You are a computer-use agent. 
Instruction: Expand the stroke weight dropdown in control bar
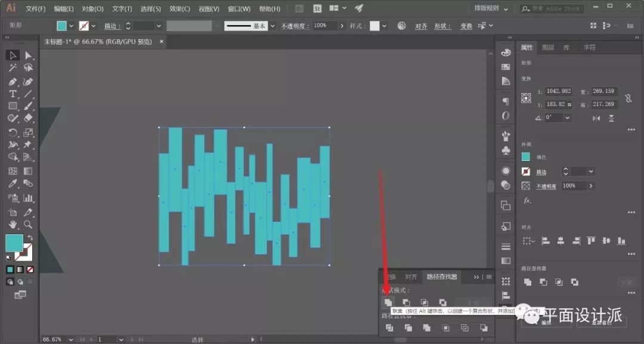click(159, 26)
